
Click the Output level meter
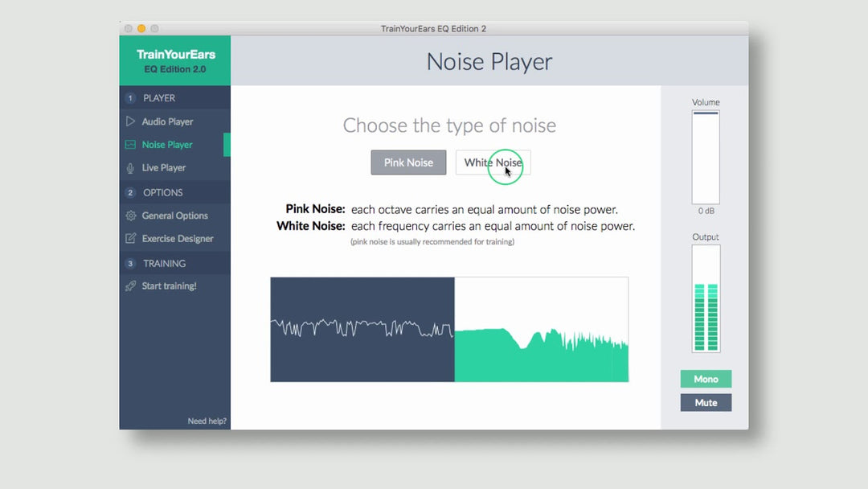[706, 298]
